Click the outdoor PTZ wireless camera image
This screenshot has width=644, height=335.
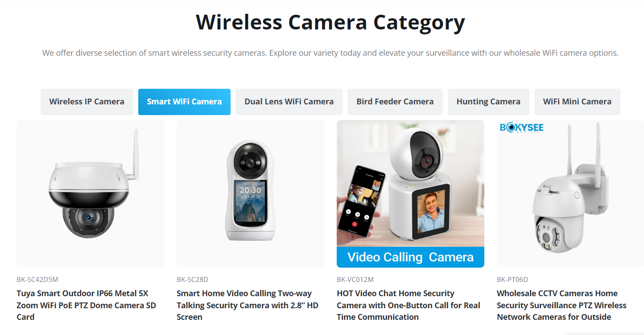pyautogui.click(x=570, y=194)
